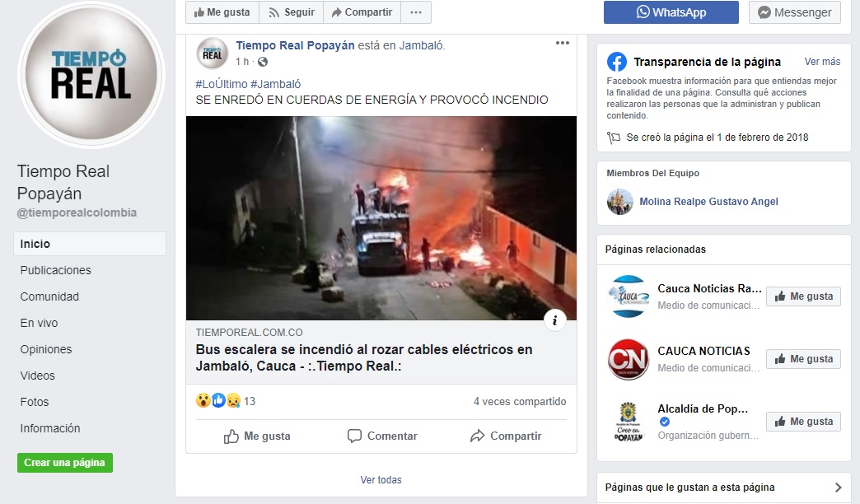Click the CAUCA NOTICIAS page logo
Image resolution: width=860 pixels, height=504 pixels.
[628, 359]
